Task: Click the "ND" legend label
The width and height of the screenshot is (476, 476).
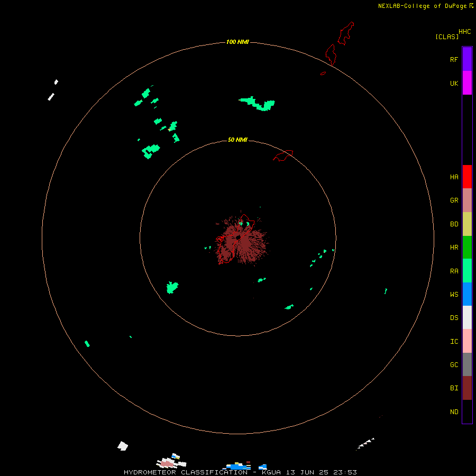Action: (x=454, y=412)
